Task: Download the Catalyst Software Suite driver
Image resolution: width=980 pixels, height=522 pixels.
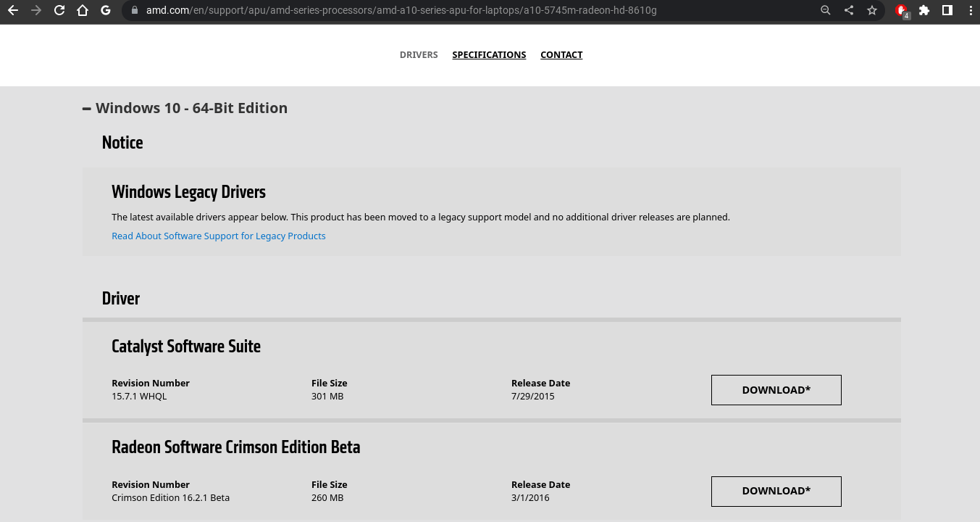Action: pyautogui.click(x=776, y=390)
